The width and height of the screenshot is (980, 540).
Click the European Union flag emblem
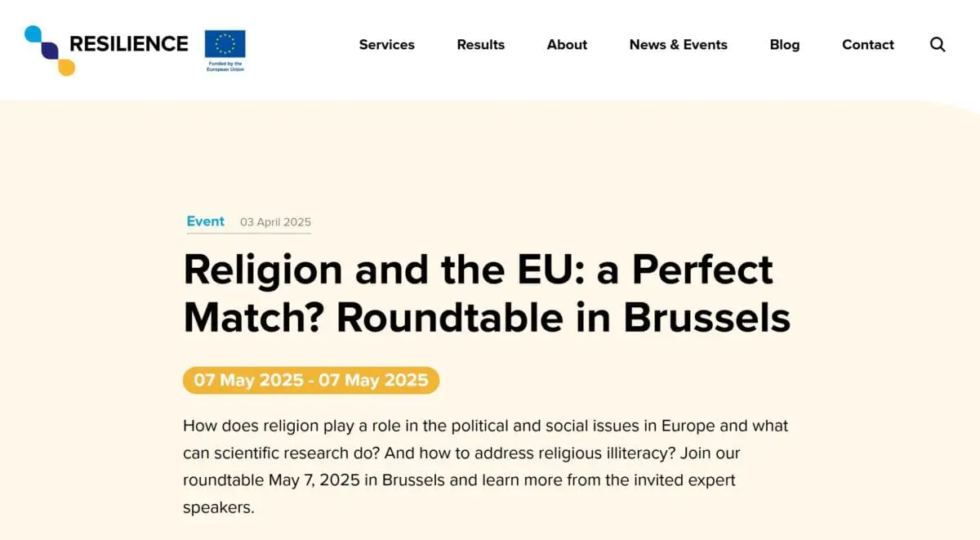pyautogui.click(x=225, y=43)
